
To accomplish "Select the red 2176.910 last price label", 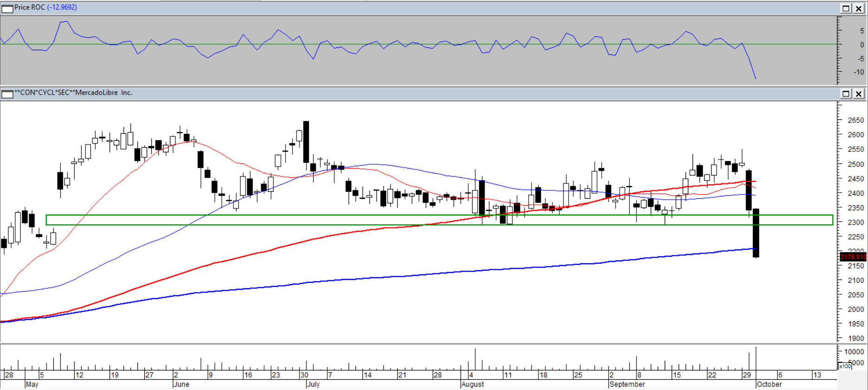I will (x=853, y=257).
